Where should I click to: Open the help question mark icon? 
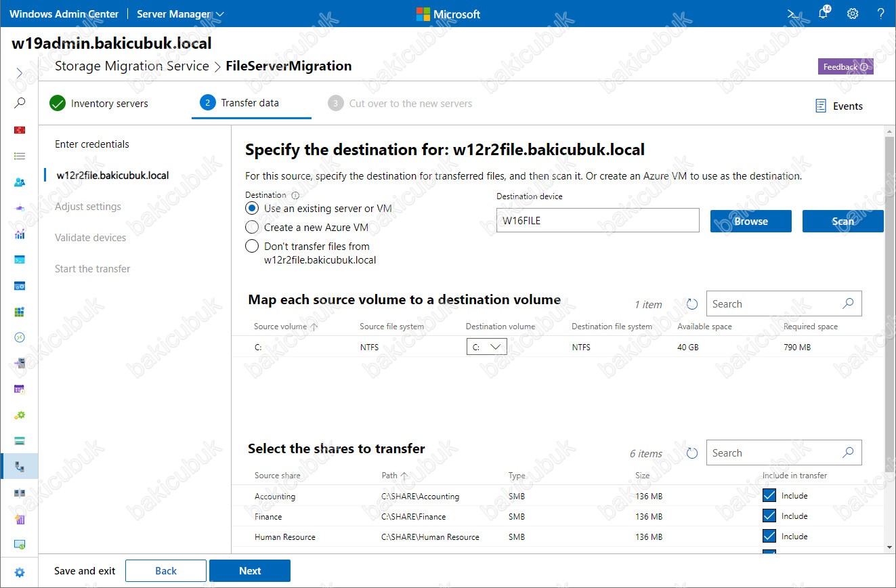click(881, 14)
